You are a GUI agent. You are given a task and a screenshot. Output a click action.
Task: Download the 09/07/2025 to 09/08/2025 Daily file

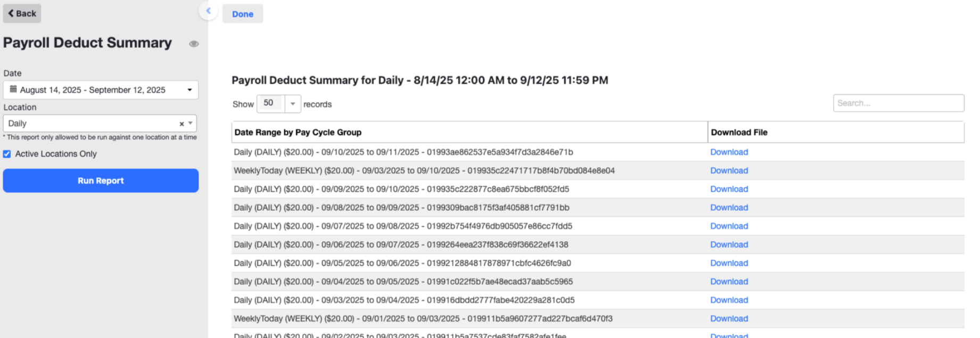coord(729,226)
